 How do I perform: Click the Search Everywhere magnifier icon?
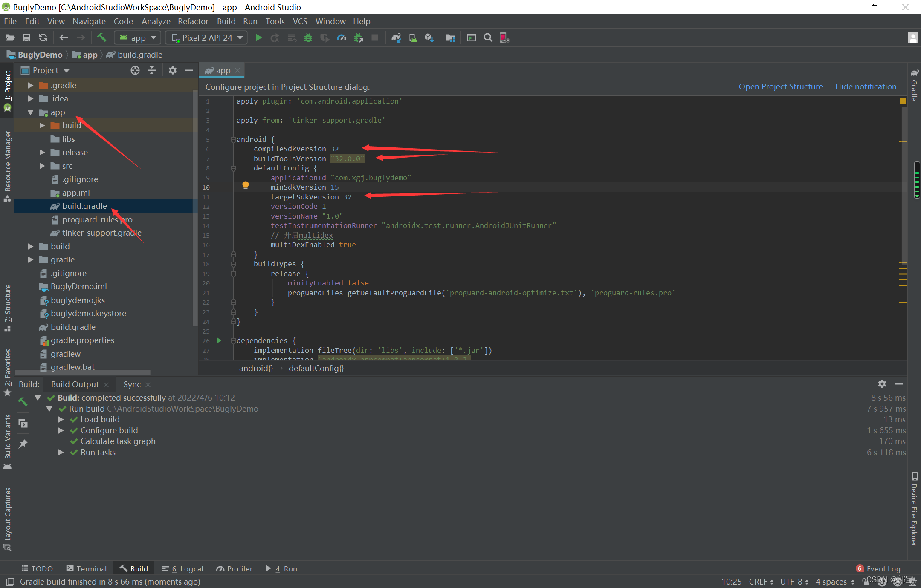[x=488, y=38]
